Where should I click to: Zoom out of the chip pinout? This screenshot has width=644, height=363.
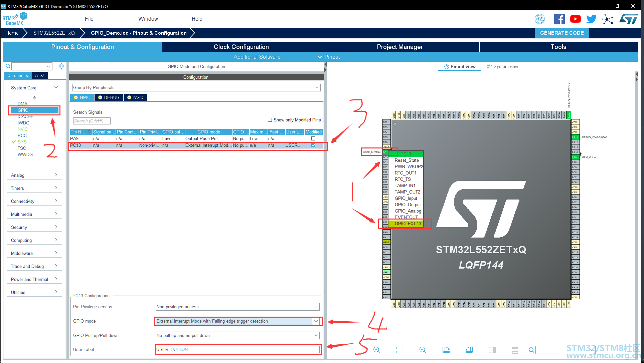point(423,350)
